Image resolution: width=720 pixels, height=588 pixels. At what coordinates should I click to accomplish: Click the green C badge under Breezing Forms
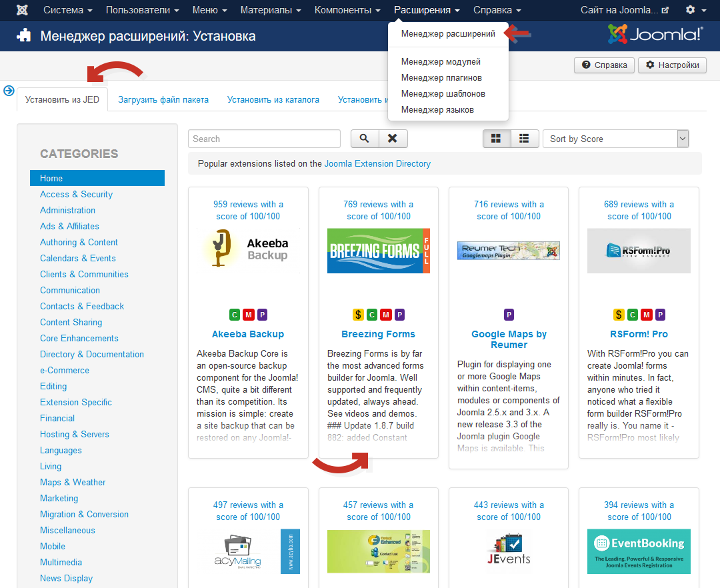[372, 315]
